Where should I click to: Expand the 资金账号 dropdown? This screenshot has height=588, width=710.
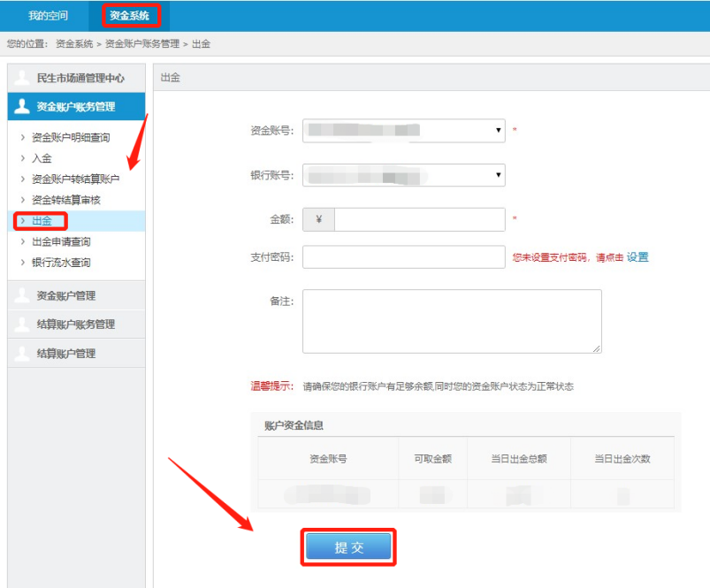coord(403,131)
